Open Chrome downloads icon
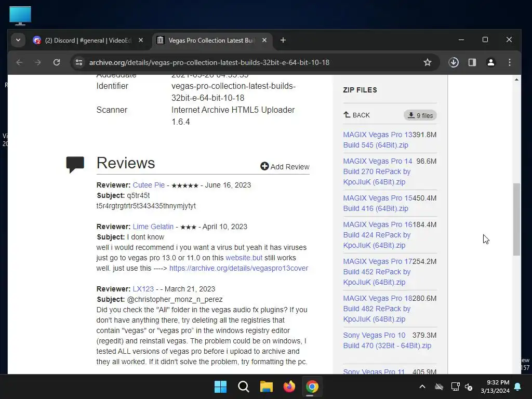Screen dimensions: 532x399 [454, 62]
